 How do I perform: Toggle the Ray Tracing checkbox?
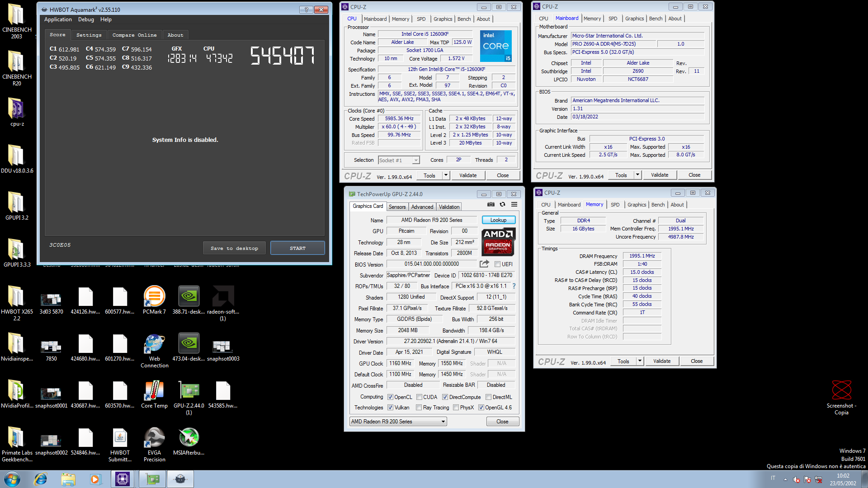[419, 408]
